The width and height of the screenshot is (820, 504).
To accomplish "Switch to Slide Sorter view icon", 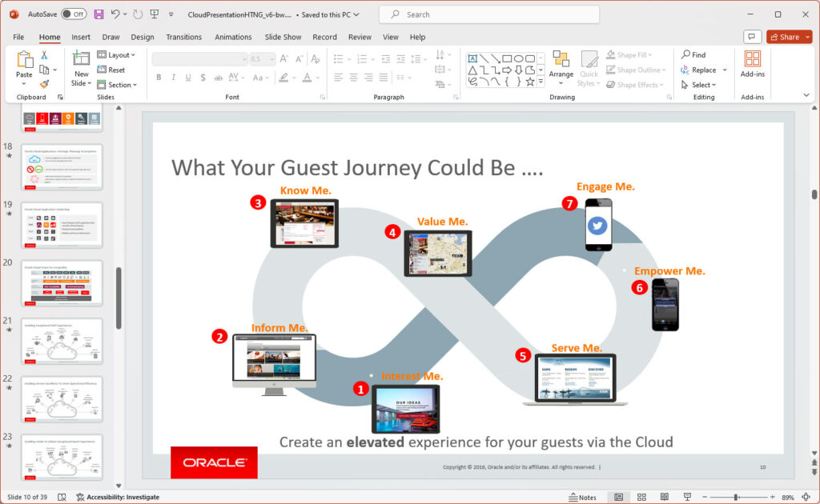I will (641, 497).
